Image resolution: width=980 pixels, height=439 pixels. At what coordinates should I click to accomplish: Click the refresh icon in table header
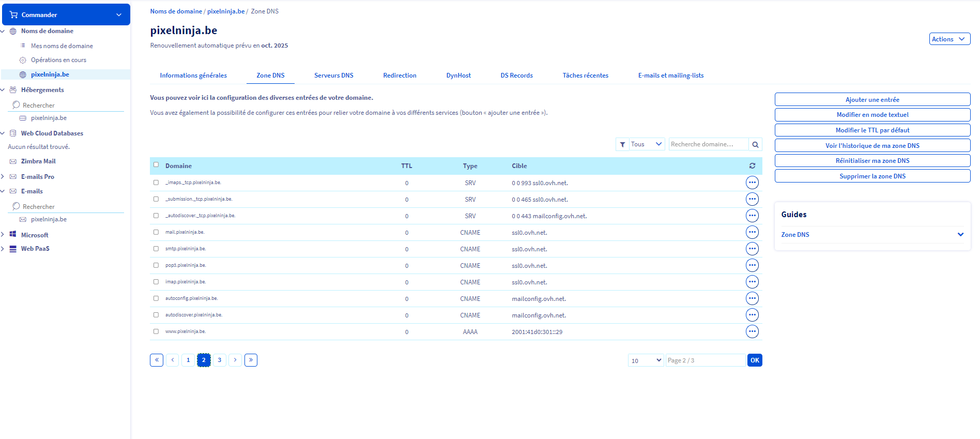(752, 166)
